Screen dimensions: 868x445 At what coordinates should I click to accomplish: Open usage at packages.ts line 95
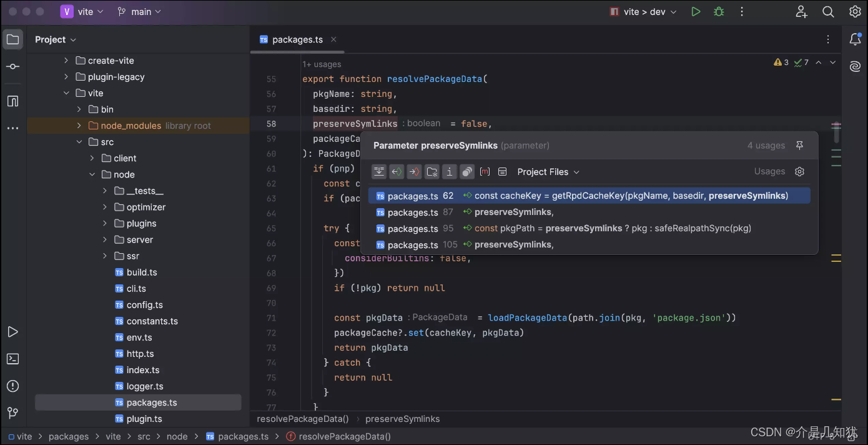[589, 228]
